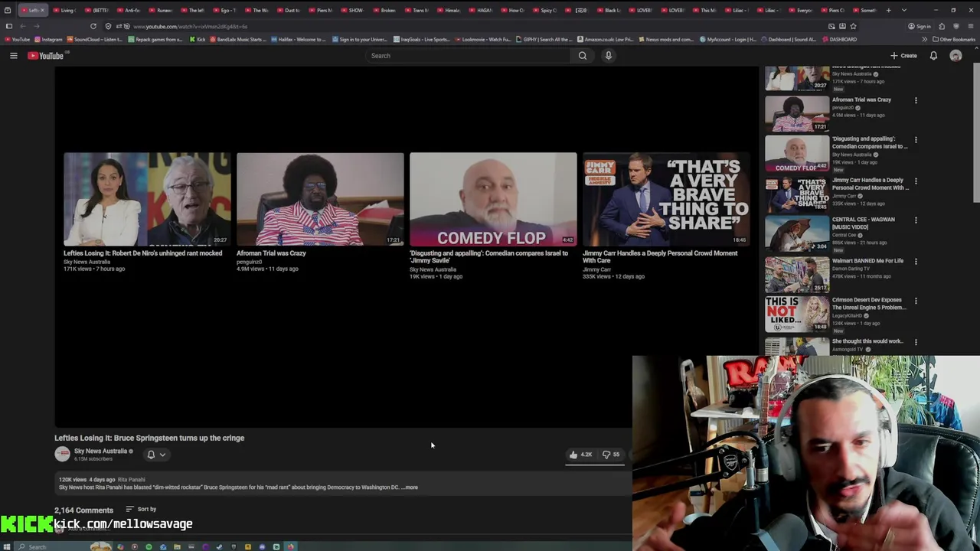Switch to the Spicy C browser tab

[544, 10]
